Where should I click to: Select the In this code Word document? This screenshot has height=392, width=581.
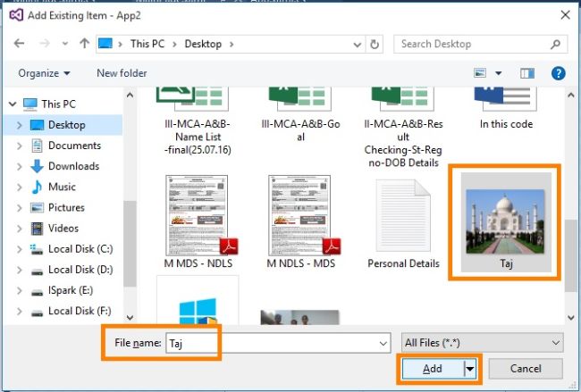506,109
